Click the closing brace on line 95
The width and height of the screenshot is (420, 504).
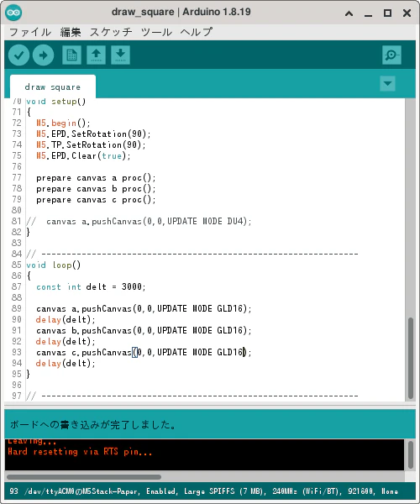(x=29, y=375)
